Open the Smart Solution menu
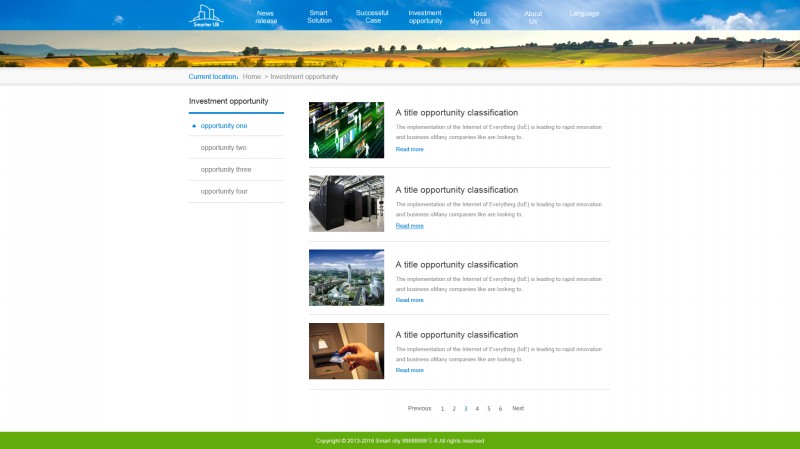800x449 pixels. 319,16
